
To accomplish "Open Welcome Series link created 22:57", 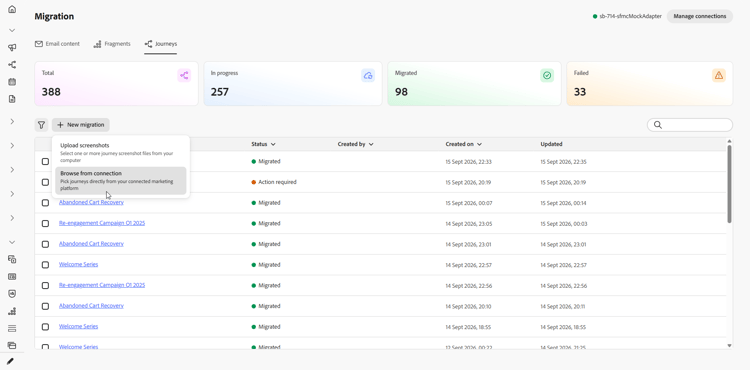I will [78, 264].
